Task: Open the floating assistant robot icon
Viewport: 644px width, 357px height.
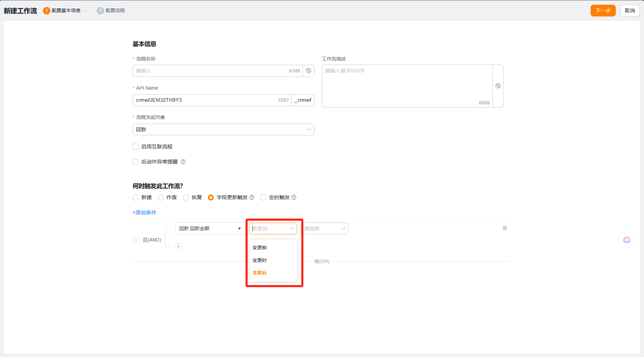Action: (x=627, y=240)
